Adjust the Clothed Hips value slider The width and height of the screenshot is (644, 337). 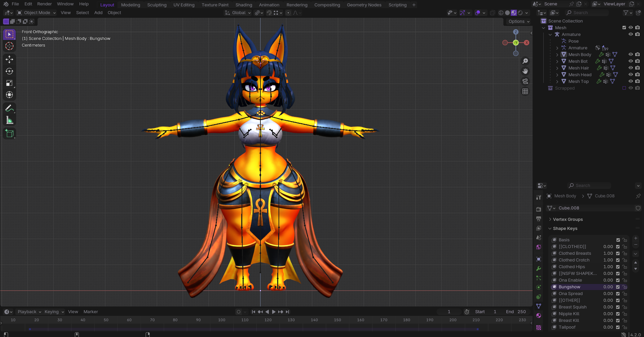(x=608, y=267)
